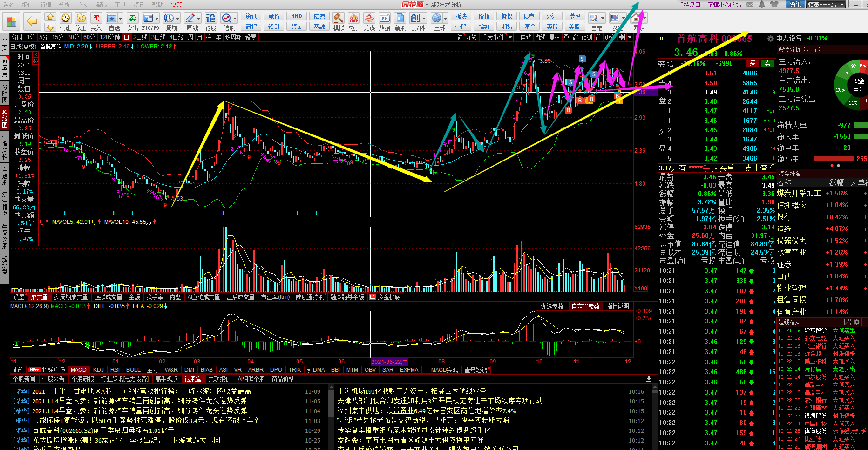The width and height of the screenshot is (868, 450).
Task: Click the 修正 correction icon
Action: click(x=81, y=19)
